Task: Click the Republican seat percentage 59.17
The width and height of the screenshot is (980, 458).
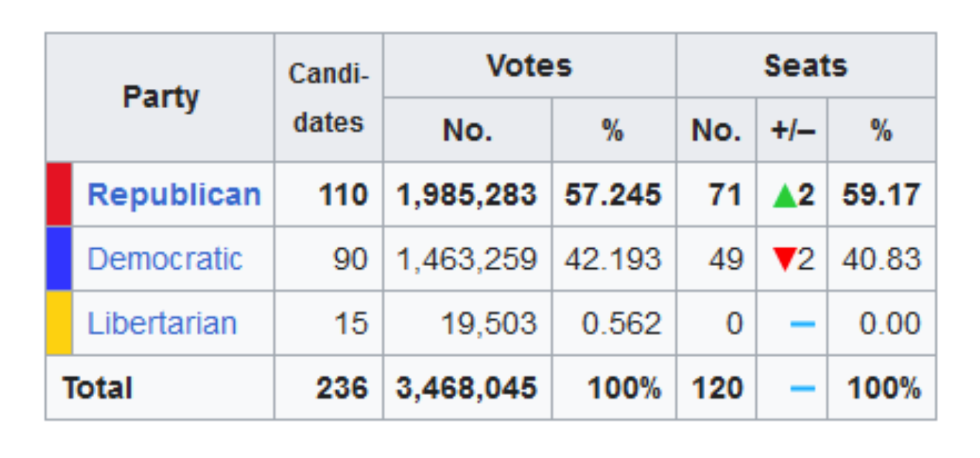Action: 881,194
